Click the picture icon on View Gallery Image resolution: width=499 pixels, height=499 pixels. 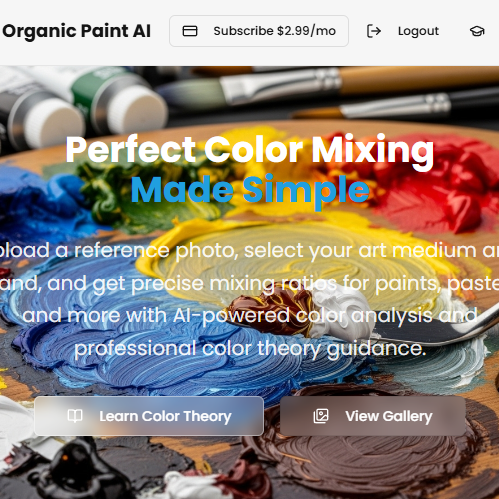tap(321, 416)
